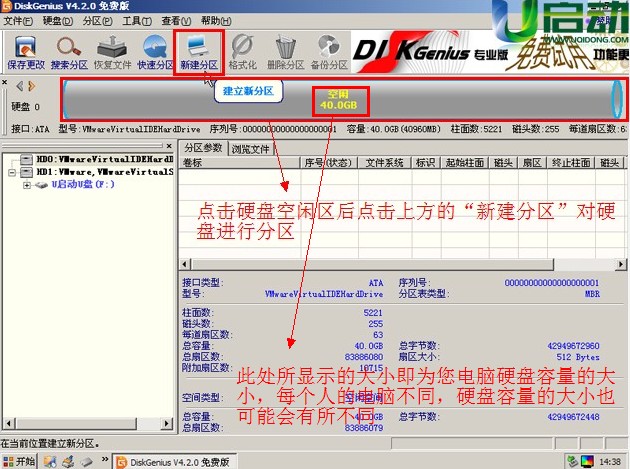Go to the next disk arrow

click(x=32, y=86)
